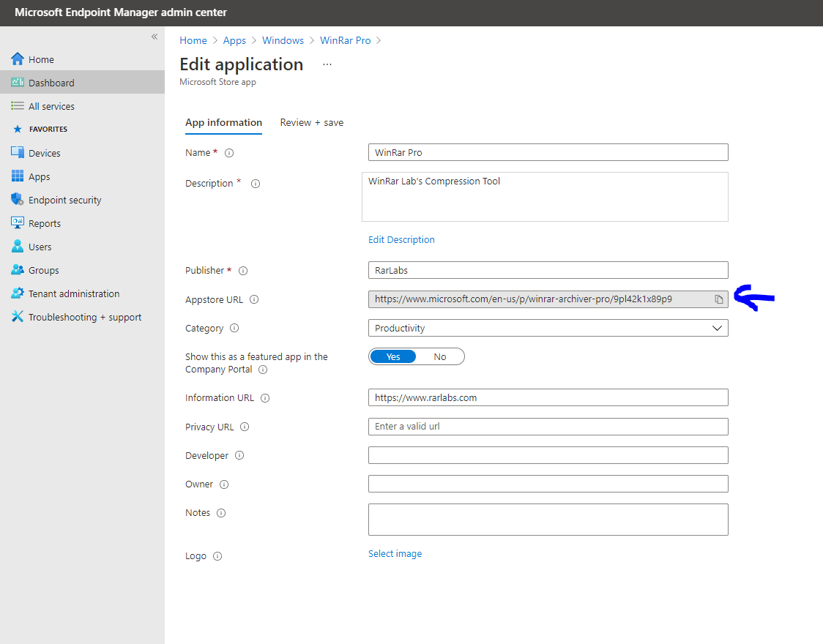Image resolution: width=823 pixels, height=644 pixels.
Task: Click the info icon next to Logo
Action: click(217, 556)
